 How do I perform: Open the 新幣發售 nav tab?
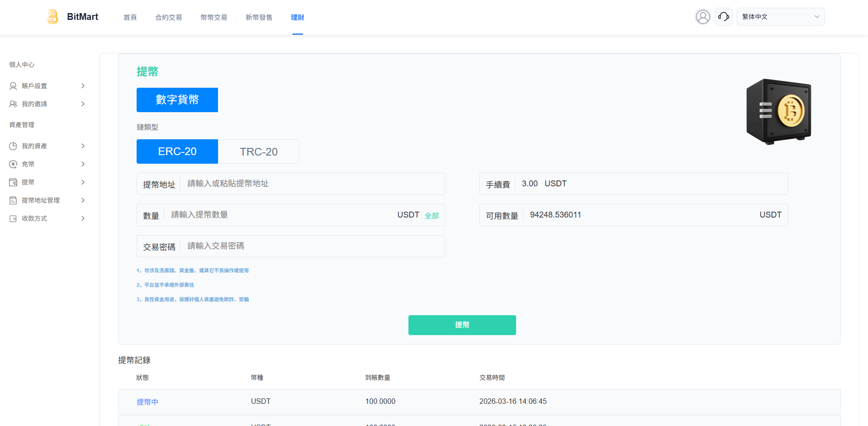coord(259,18)
